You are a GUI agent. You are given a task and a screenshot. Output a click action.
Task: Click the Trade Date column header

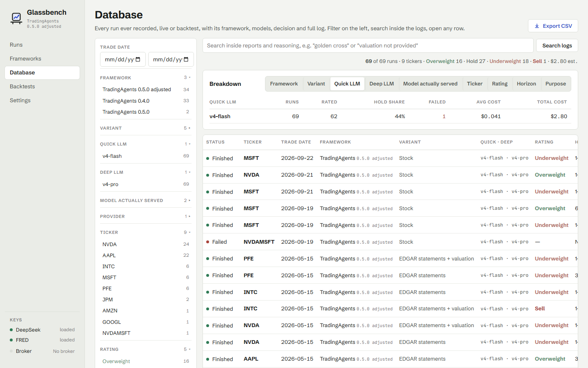[x=296, y=142]
